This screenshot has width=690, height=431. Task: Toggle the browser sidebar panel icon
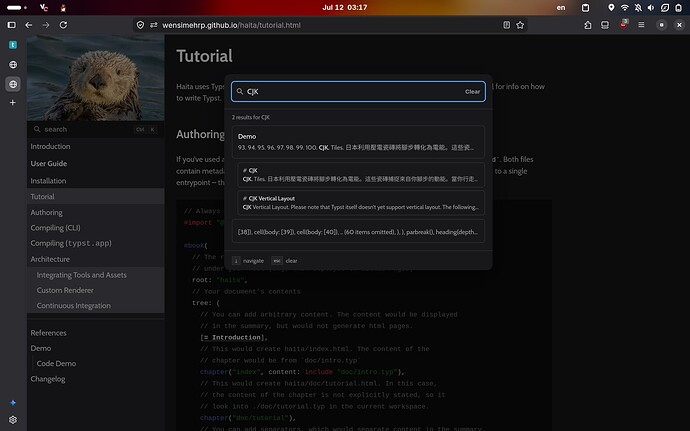pyautogui.click(x=12, y=25)
